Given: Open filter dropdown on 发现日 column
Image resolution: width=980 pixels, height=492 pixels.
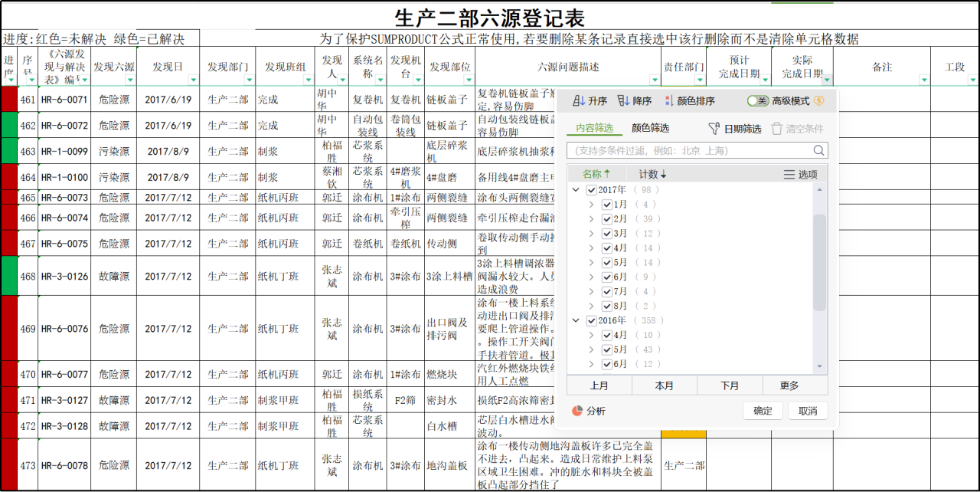Looking at the screenshot, I should [193, 79].
